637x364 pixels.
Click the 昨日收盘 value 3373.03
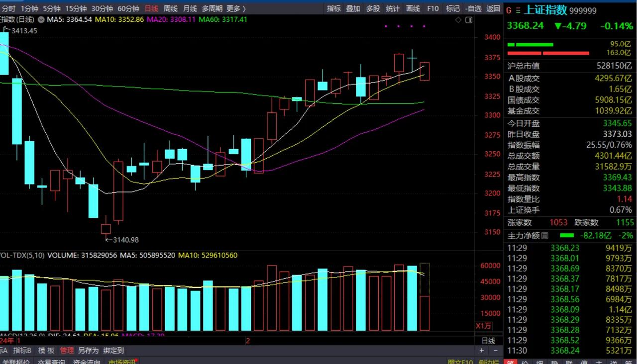point(617,134)
